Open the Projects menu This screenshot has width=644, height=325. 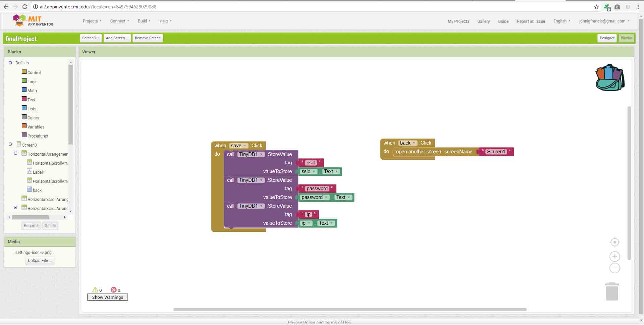(92, 21)
